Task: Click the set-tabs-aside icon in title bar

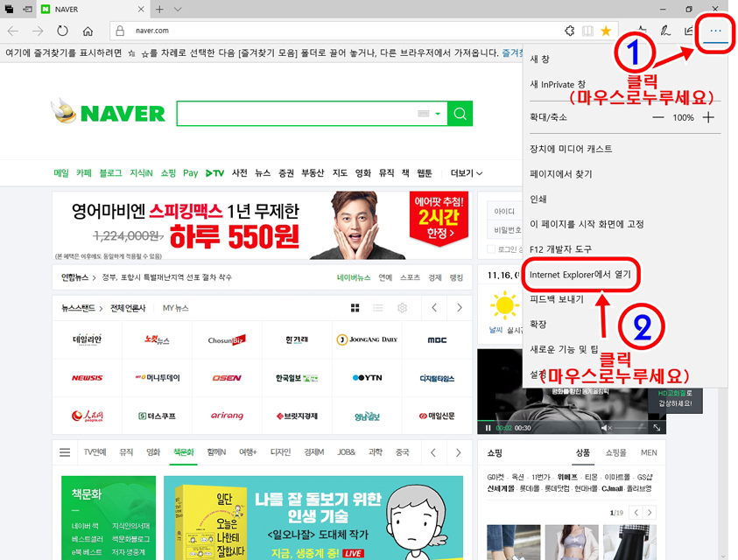Action: point(28,9)
